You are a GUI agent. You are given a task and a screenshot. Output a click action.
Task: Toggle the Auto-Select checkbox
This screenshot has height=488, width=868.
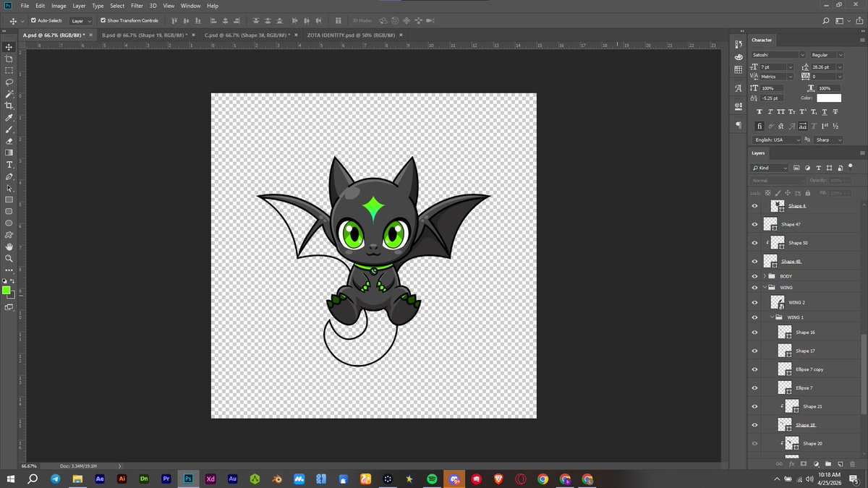[x=33, y=20]
